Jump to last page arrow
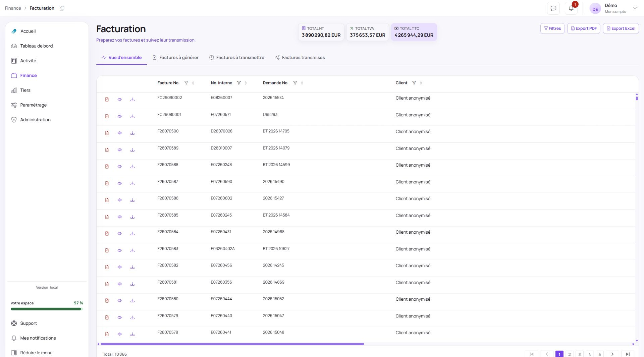Image resolution: width=644 pixels, height=357 pixels. pos(628,354)
